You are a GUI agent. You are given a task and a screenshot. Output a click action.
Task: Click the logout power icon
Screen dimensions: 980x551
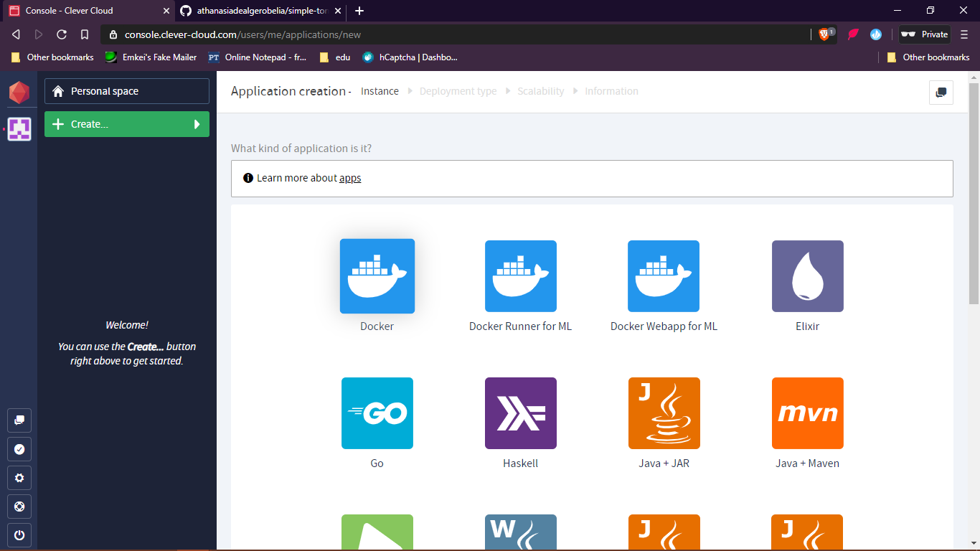pos(19,535)
